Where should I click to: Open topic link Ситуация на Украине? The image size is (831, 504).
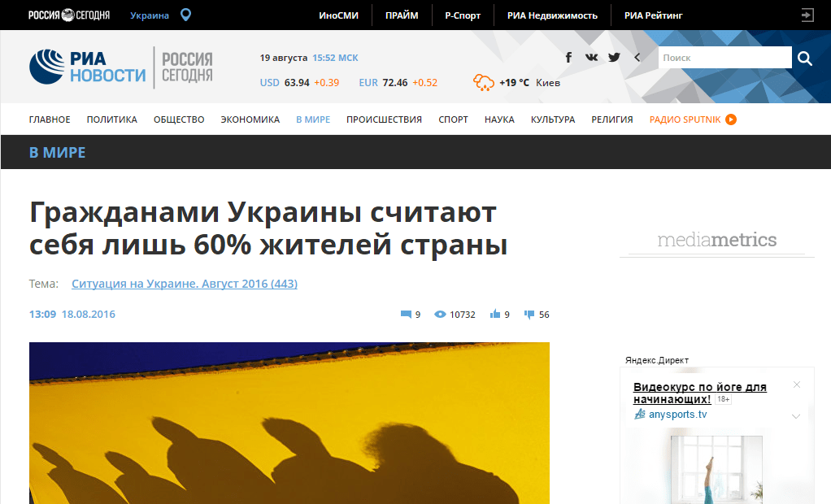[x=185, y=284]
